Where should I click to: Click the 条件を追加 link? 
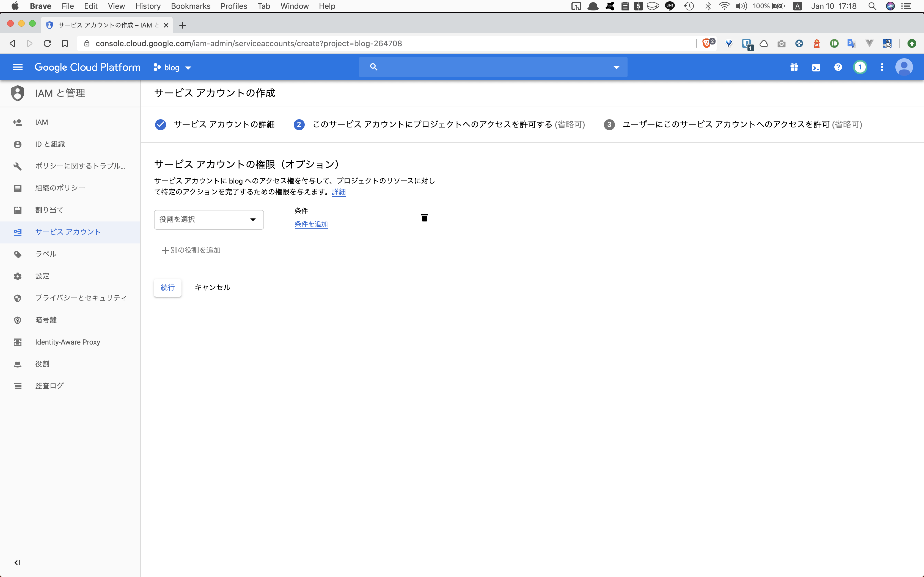[311, 224]
